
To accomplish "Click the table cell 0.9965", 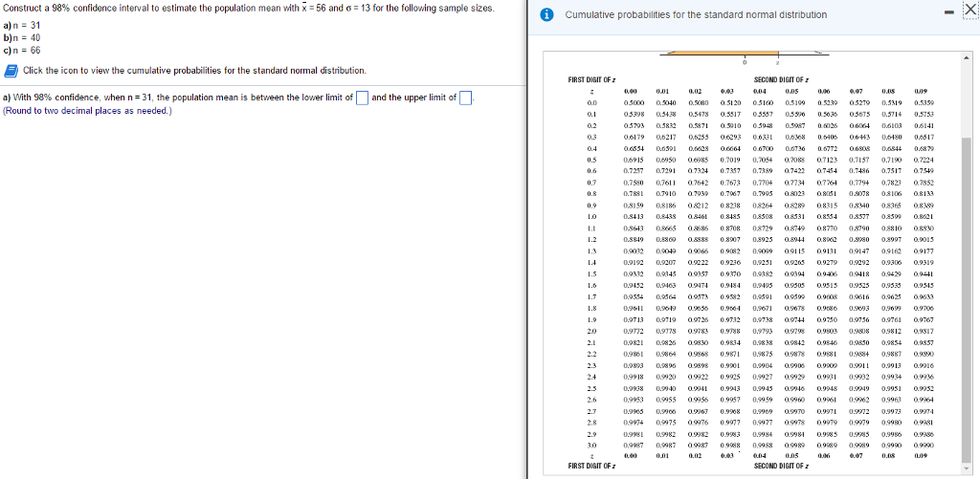I will click(634, 411).
